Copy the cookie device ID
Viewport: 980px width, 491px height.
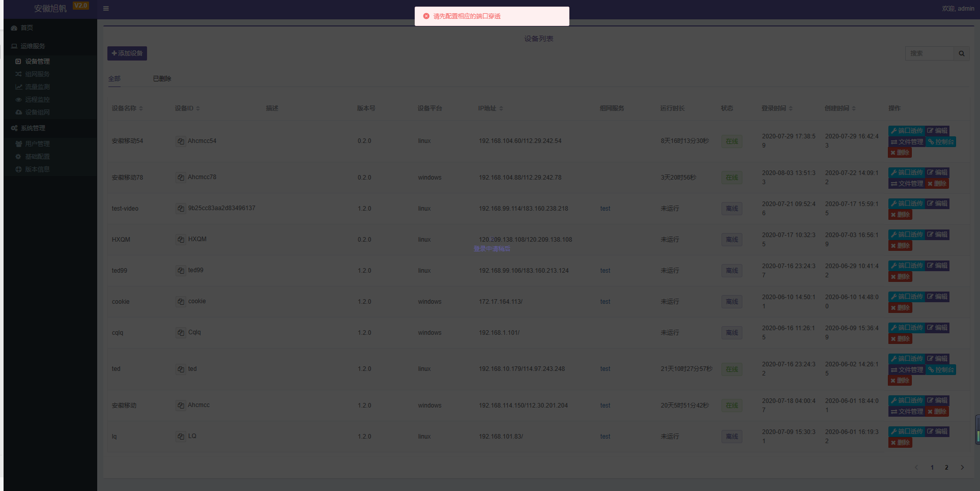pyautogui.click(x=181, y=302)
